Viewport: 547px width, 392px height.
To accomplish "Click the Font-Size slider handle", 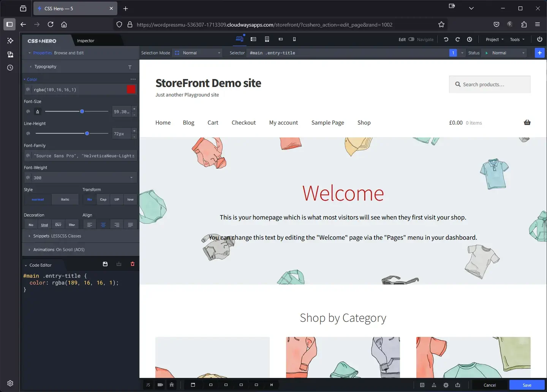I will pos(82,111).
